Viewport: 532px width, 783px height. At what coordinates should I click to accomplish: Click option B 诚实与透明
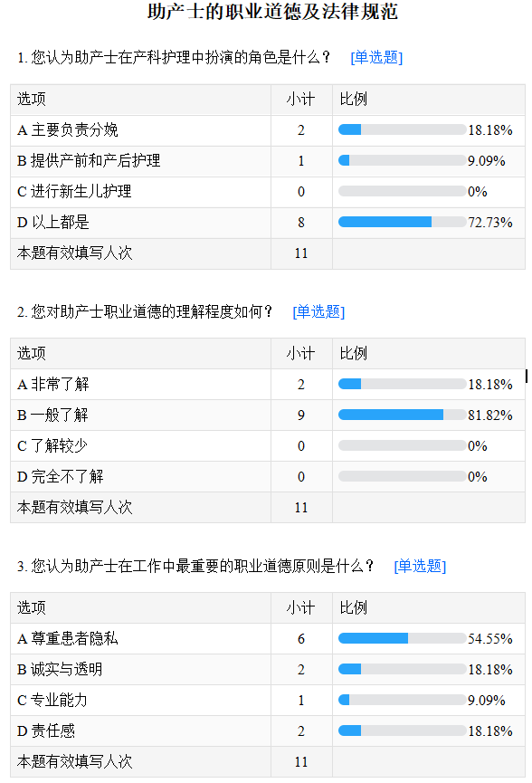coord(60,669)
